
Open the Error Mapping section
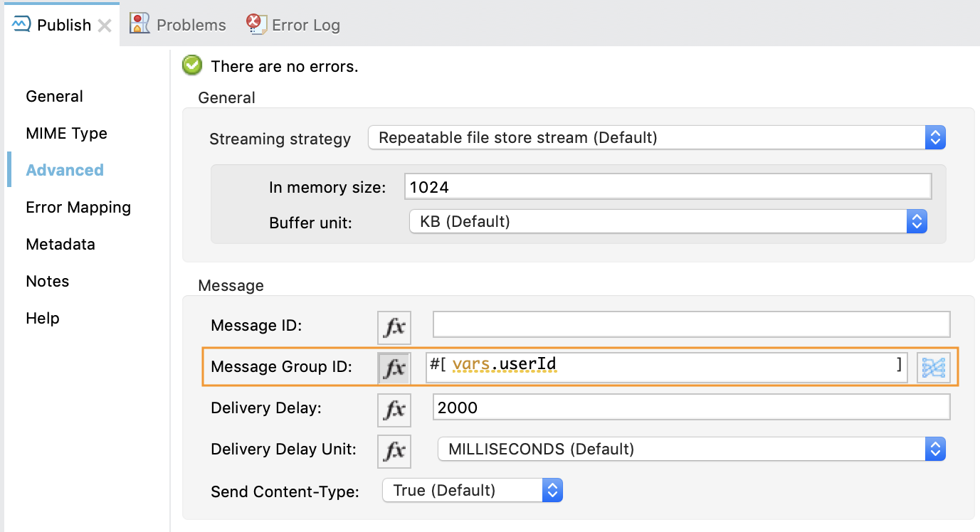78,207
